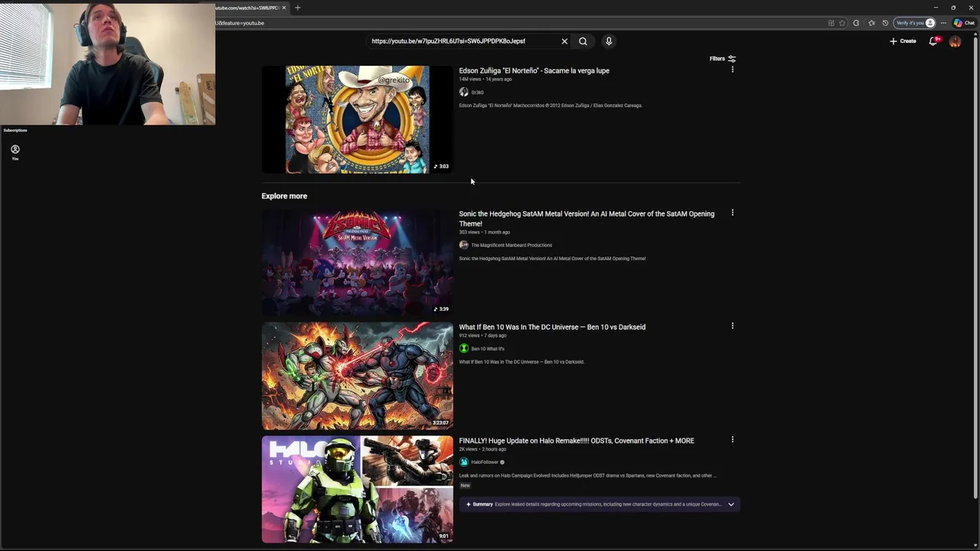Close the current YouTube tab

tap(284, 8)
